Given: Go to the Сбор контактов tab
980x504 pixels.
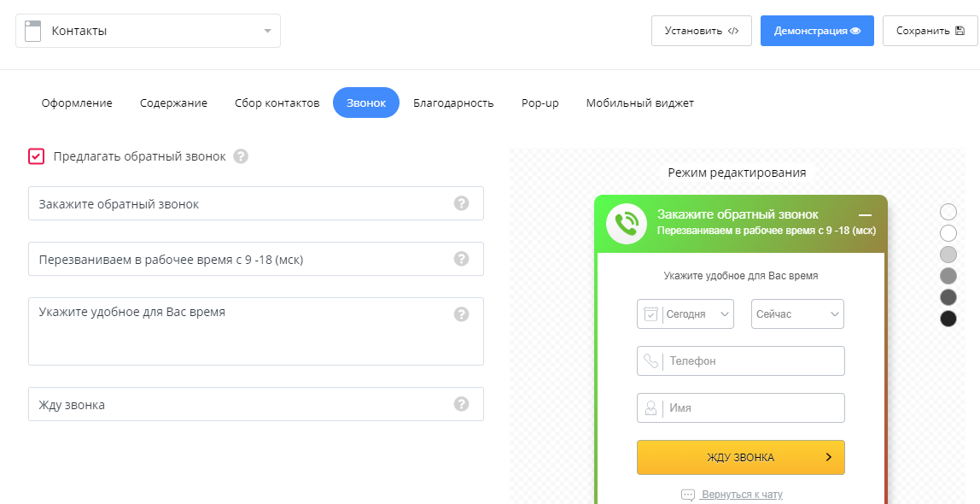Looking at the screenshot, I should tap(277, 103).
